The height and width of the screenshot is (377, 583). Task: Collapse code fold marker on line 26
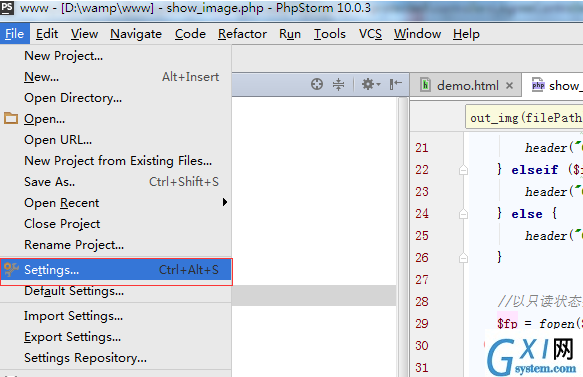click(463, 258)
